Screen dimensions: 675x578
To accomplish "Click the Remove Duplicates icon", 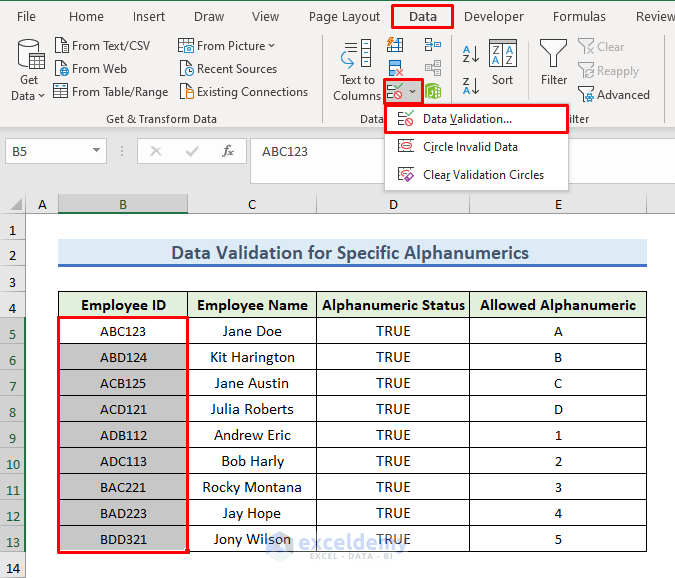I will (395, 68).
